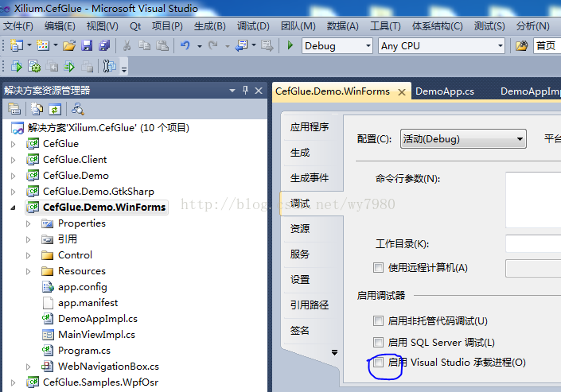Expand the CefGlue.Client project node
The image size is (561, 392).
point(14,160)
